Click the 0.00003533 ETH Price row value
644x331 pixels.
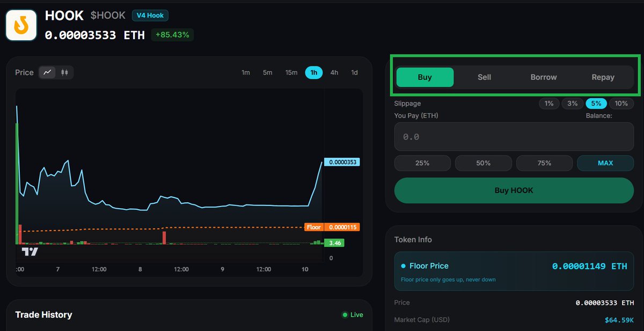[605, 303]
